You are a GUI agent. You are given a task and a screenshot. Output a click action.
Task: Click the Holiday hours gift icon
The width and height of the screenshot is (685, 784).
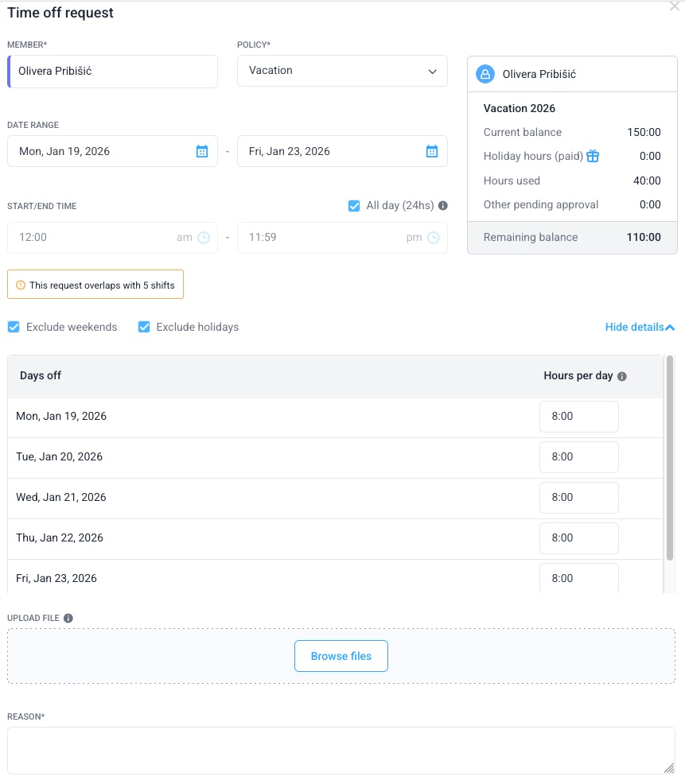[593, 156]
